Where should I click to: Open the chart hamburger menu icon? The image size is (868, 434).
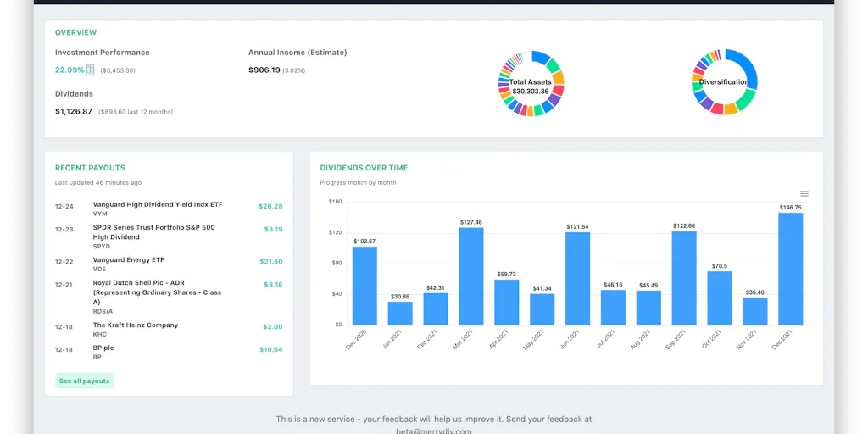pos(804,194)
